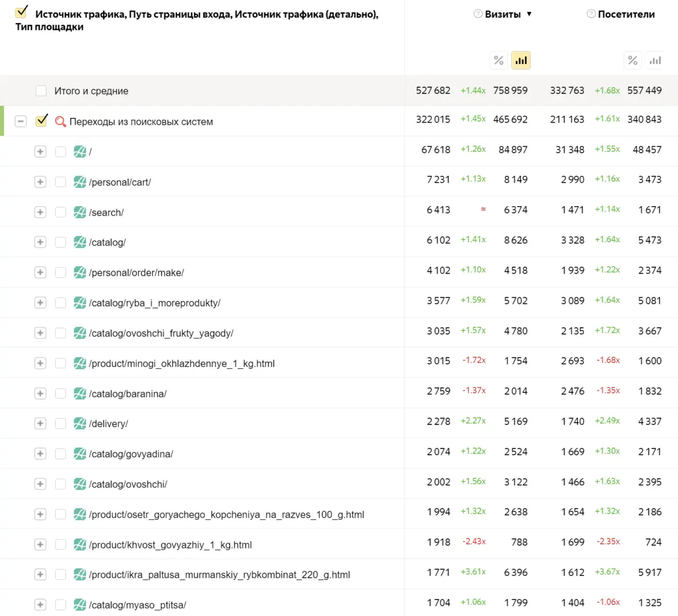Open the Визиты sort dropdown arrow
The width and height of the screenshot is (678, 616).
pyautogui.click(x=529, y=14)
